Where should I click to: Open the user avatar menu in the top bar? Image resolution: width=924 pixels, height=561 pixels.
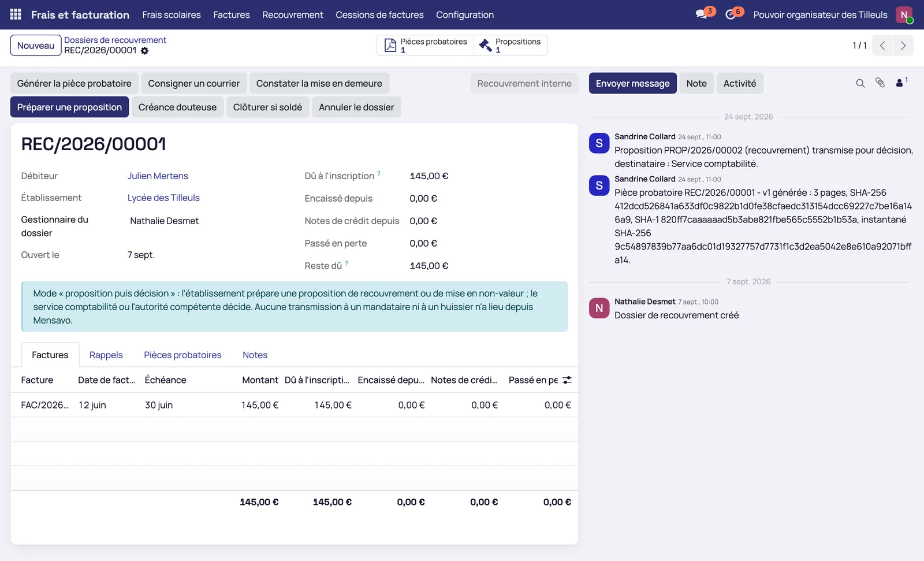pyautogui.click(x=904, y=14)
